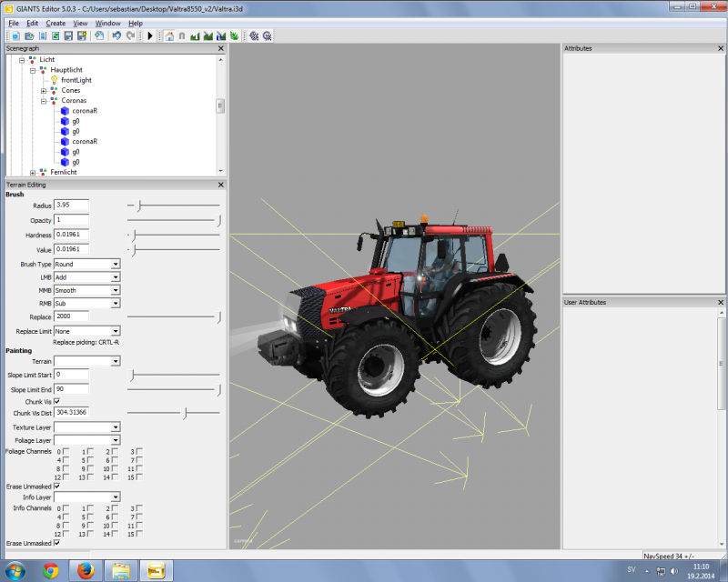The image size is (728, 582).
Task: Toggle the magnet snap icon
Action: (x=182, y=35)
